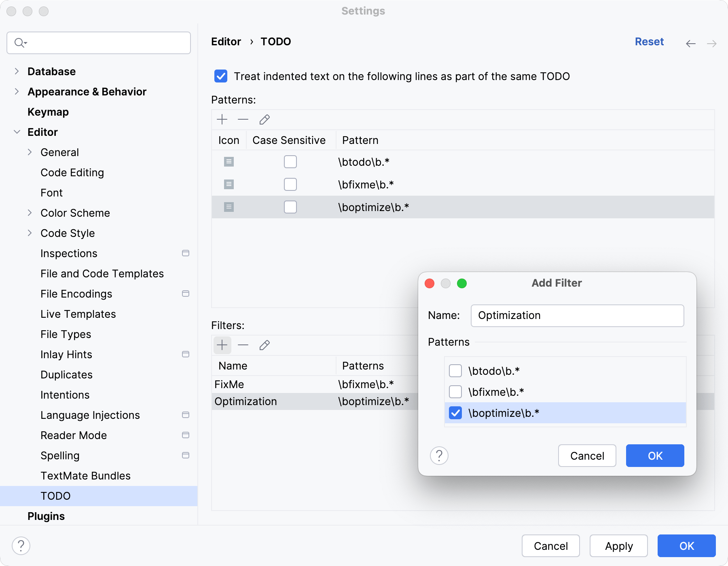This screenshot has width=728, height=566.
Task: Collapse the Editor section
Action: click(x=17, y=132)
